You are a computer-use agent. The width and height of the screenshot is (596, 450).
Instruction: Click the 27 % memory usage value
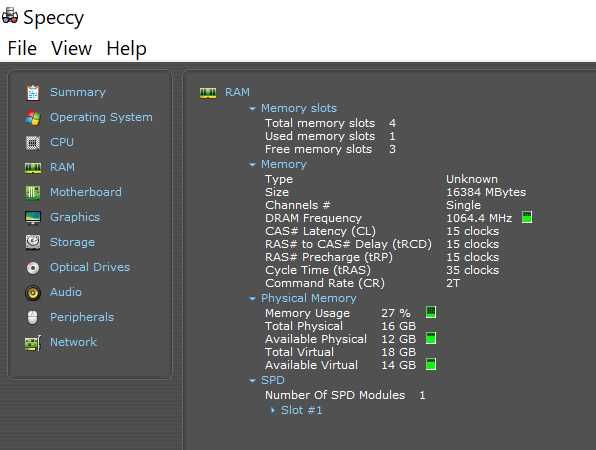click(396, 313)
